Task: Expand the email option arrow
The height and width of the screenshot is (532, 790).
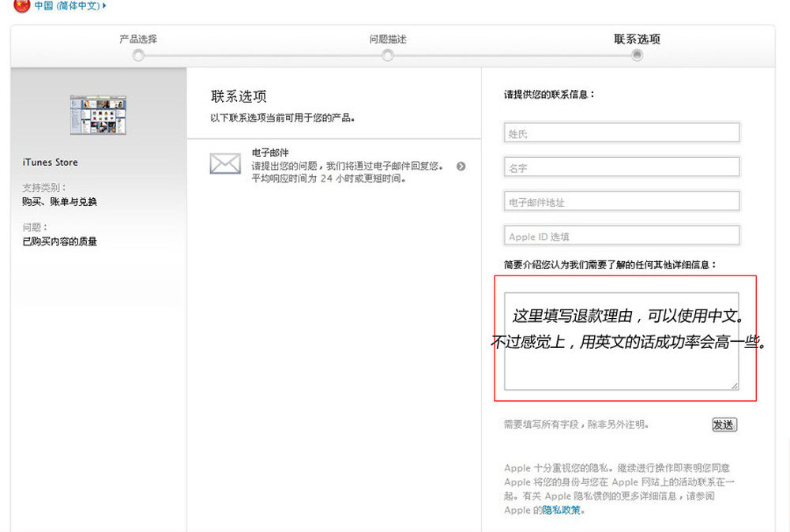Action: tap(461, 166)
